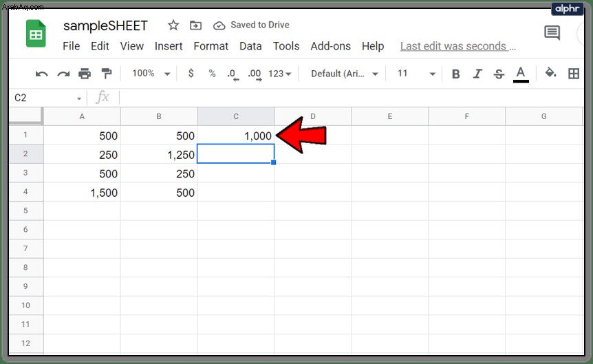The image size is (593, 364).
Task: Format as percent
Action: [212, 73]
